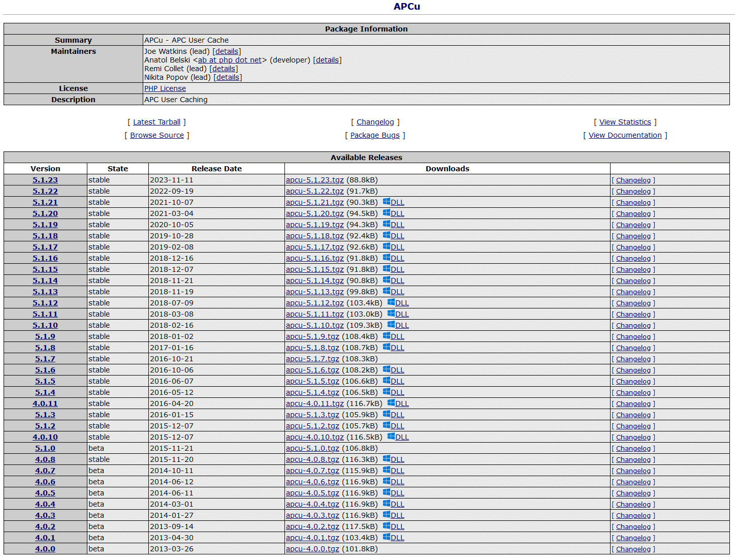View Package Bugs
Viewport: 735px width, 560px height.
point(375,135)
